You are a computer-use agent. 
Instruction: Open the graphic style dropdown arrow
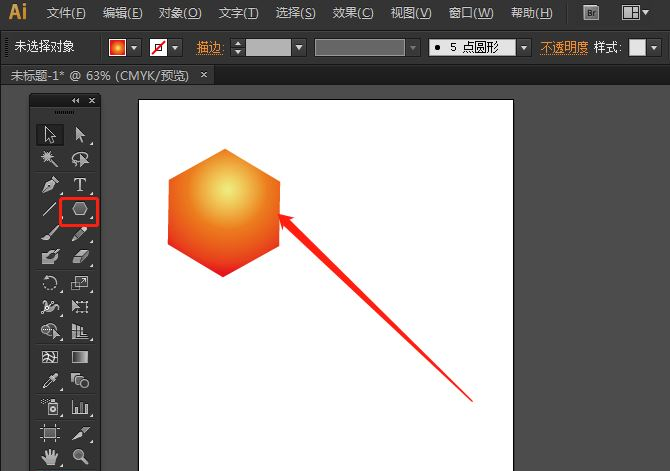pos(654,47)
